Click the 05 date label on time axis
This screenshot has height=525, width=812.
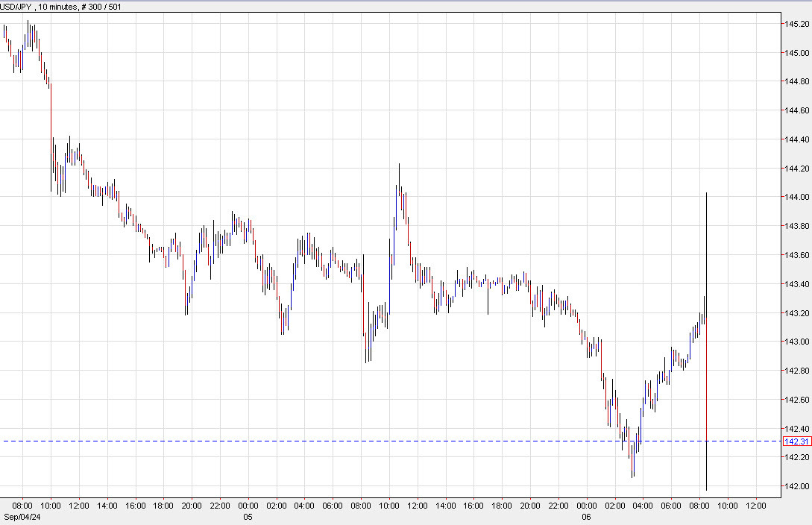pyautogui.click(x=248, y=517)
